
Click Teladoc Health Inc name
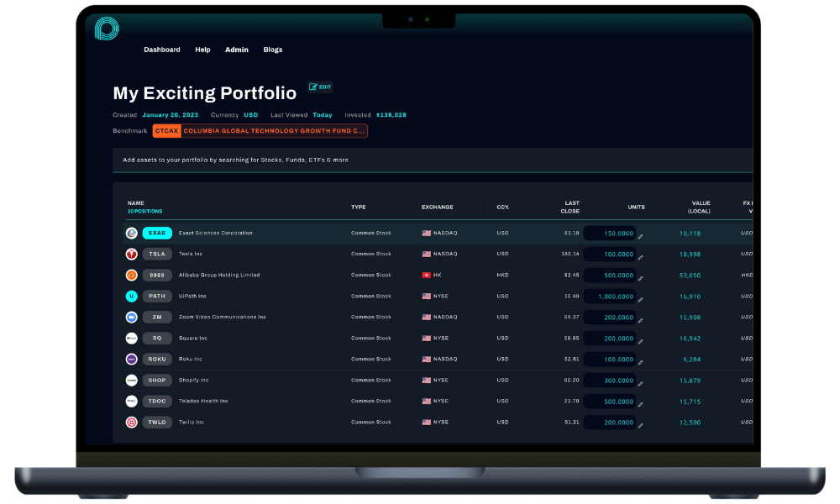click(203, 402)
